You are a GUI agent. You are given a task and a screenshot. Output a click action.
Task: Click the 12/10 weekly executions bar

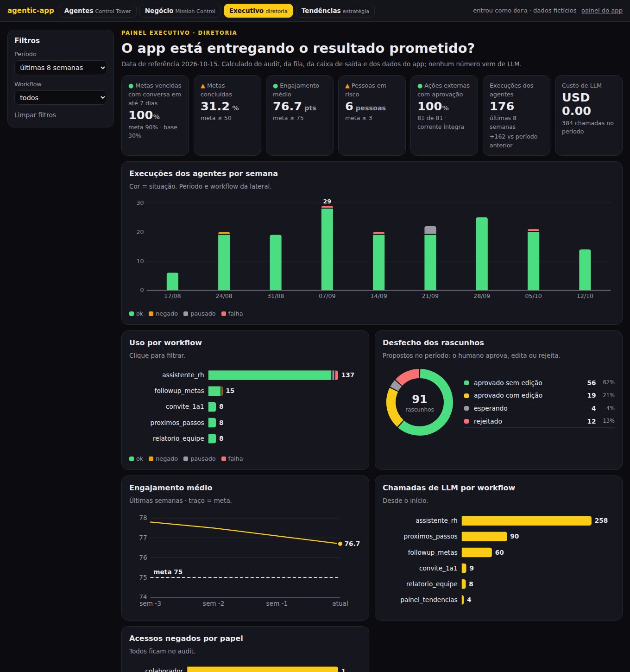(x=585, y=270)
